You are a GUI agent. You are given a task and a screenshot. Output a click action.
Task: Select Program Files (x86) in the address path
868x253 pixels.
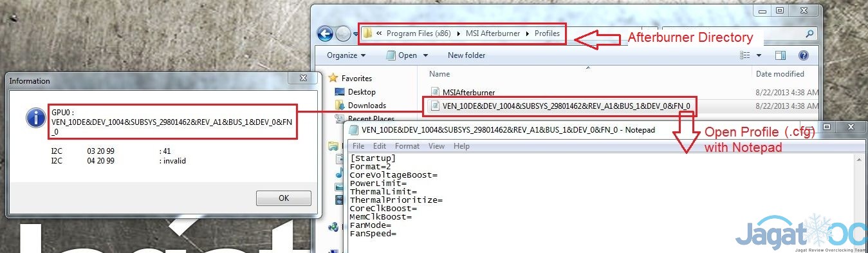418,33
